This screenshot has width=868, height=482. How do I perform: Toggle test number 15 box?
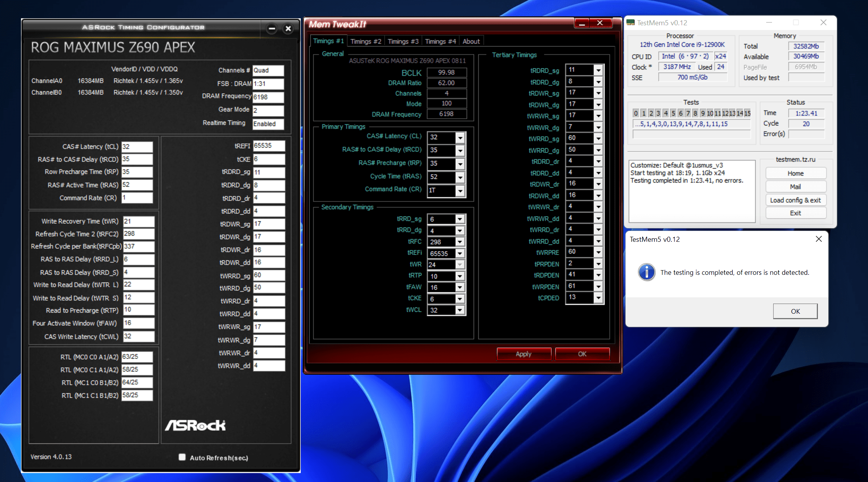pos(747,113)
